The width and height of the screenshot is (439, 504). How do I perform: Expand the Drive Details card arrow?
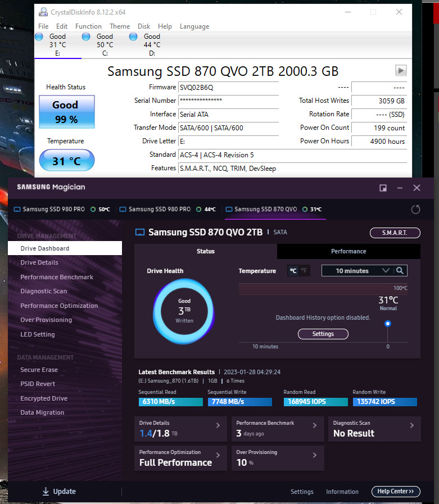(x=218, y=425)
